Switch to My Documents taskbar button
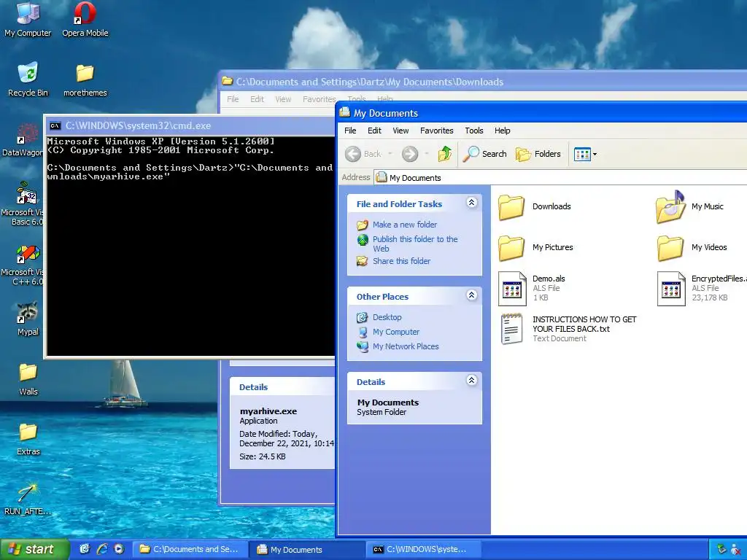Screen dimensions: 747x560 307,550
